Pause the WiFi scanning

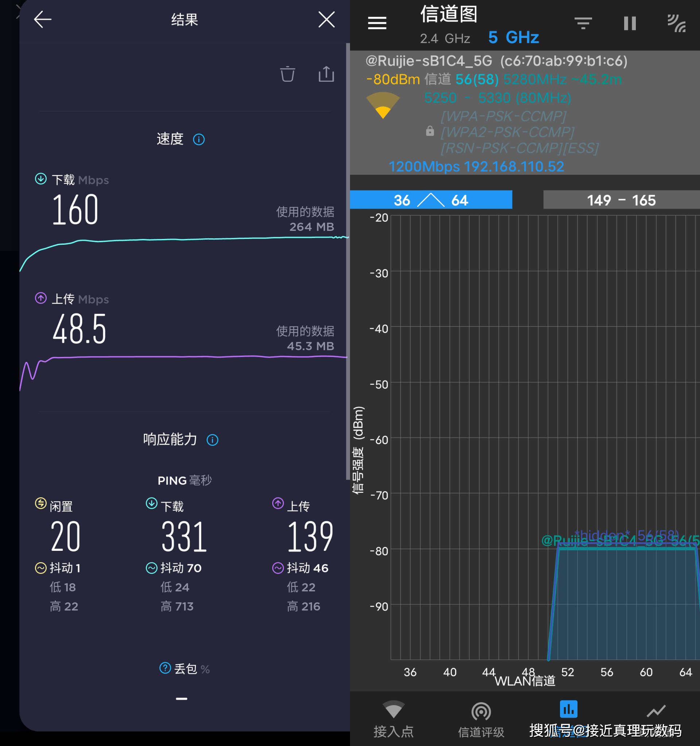tap(630, 23)
